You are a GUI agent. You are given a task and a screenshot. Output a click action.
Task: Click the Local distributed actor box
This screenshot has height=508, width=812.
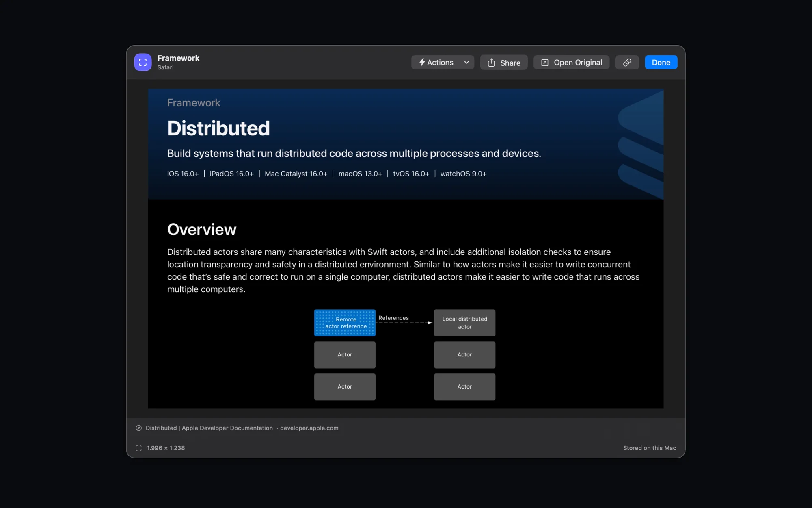464,323
